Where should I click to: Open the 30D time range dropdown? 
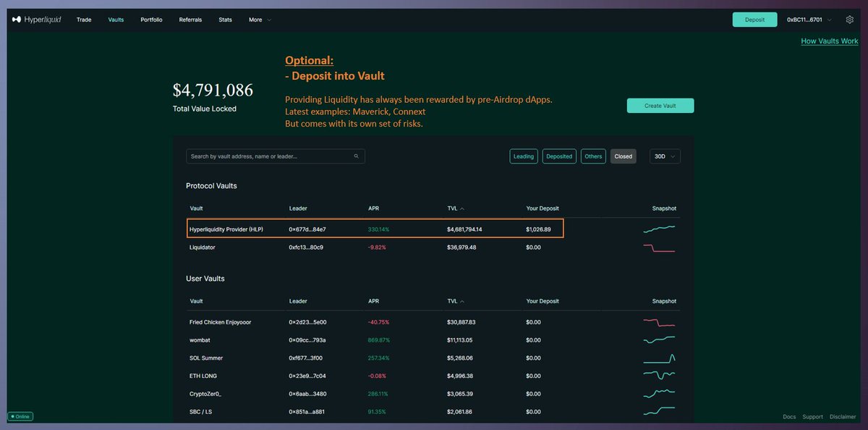(665, 156)
